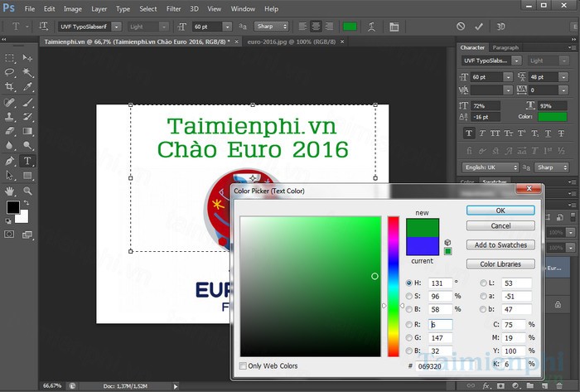Switch to the euro-2016.jpg document tab
Screen dimensions: 580x392
292,41
